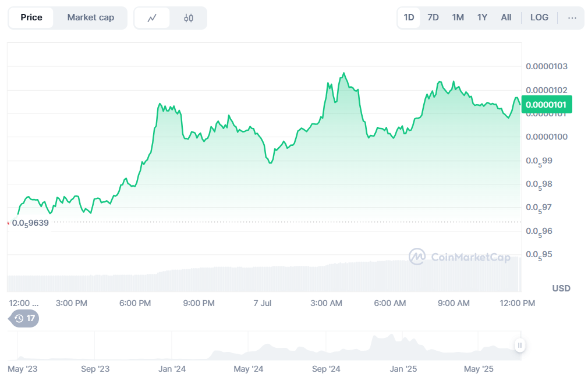Screen dimensions: 588x381
Task: Click the history events badge showing 17
Action: (24, 318)
